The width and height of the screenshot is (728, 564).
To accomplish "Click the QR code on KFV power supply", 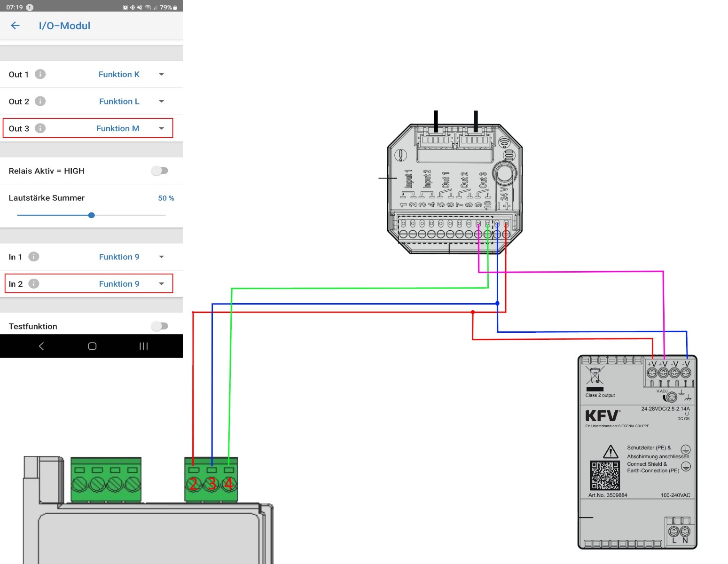I will coord(605,475).
